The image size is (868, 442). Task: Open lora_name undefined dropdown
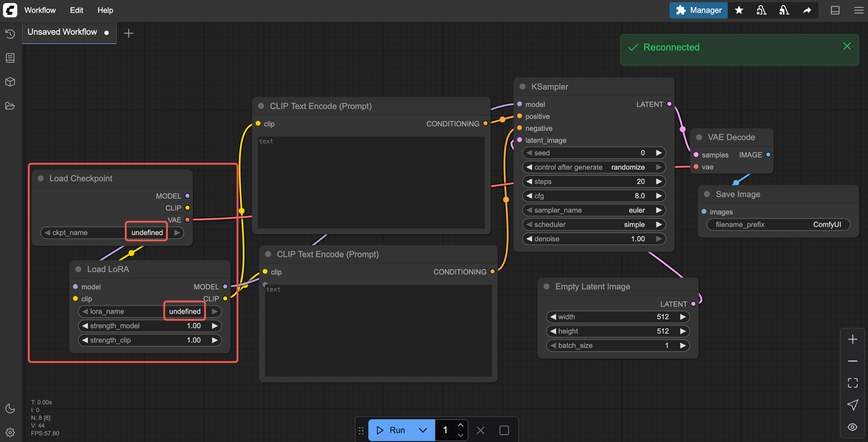(150, 311)
